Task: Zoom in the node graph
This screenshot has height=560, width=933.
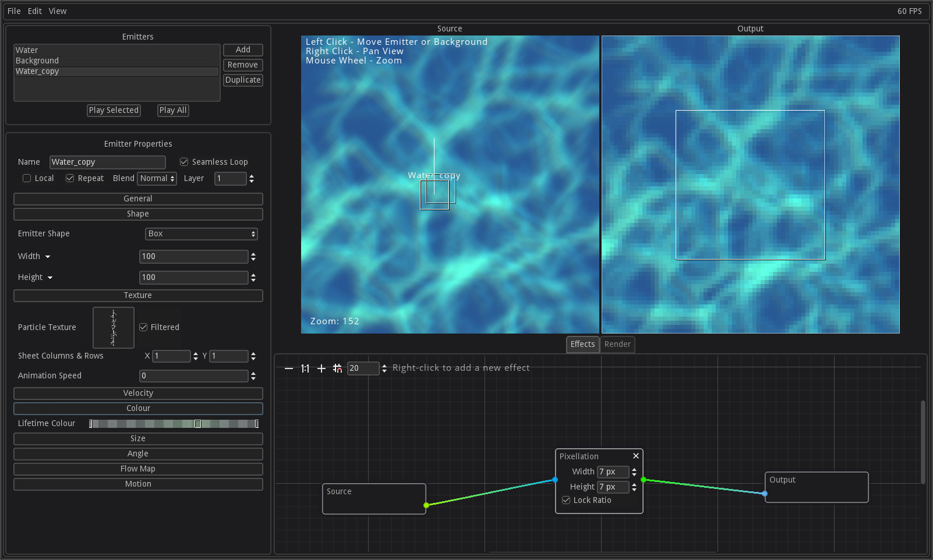Action: tap(321, 368)
